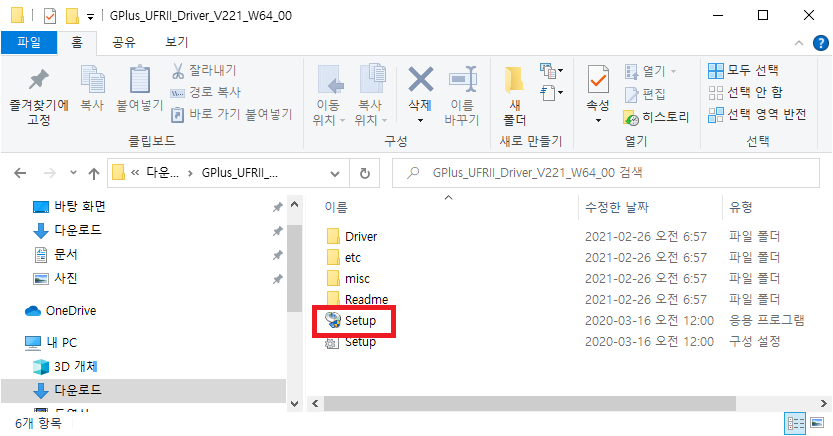Select 바탕 화면 in the navigation pane

[80, 206]
